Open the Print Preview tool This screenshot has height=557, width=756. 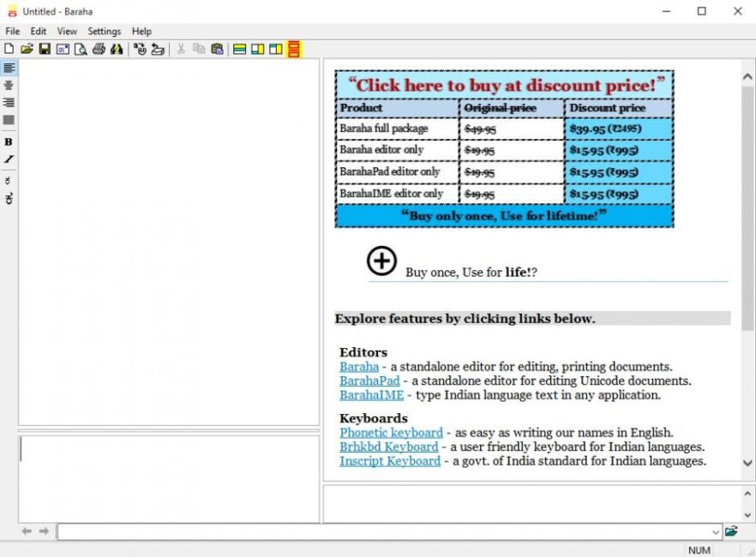80,49
